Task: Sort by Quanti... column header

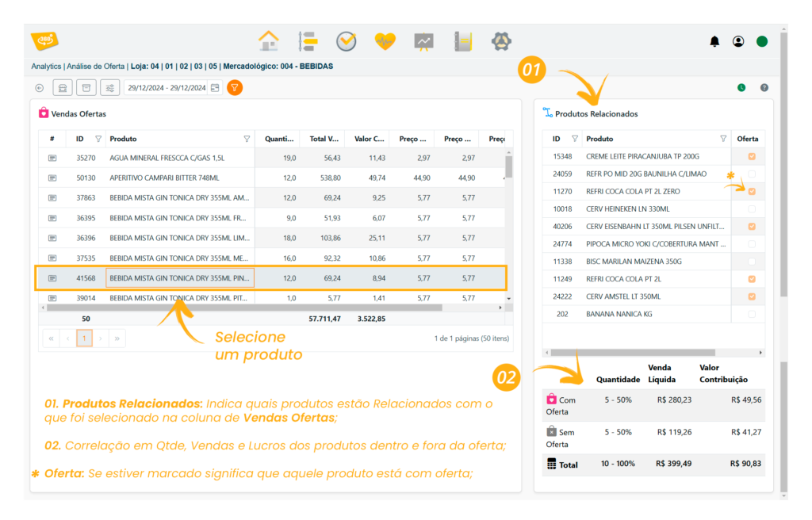Action: coord(278,139)
